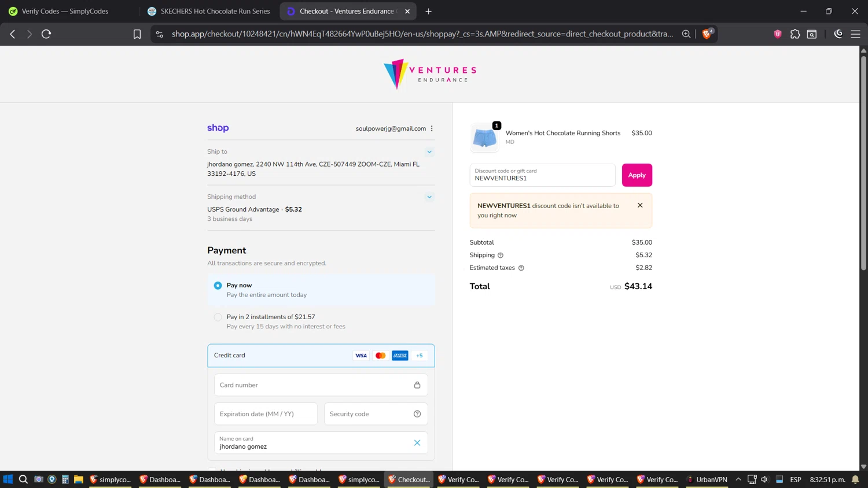868x488 pixels.
Task: Open Windows taskbar search
Action: [23, 479]
